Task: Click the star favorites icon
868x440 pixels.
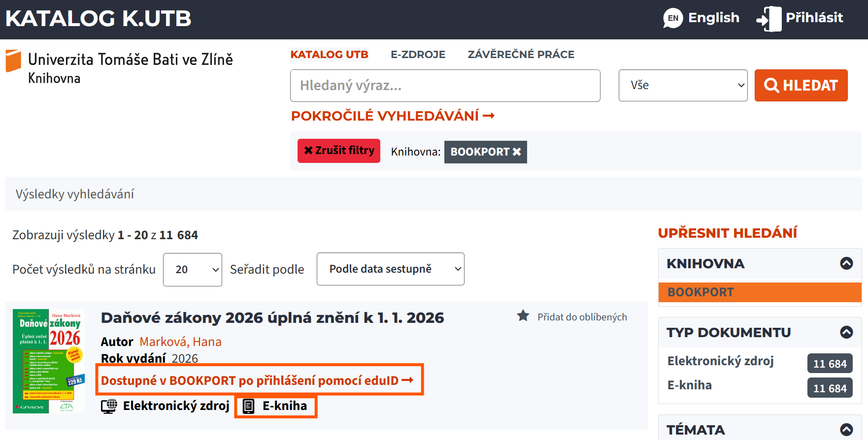Action: click(523, 316)
